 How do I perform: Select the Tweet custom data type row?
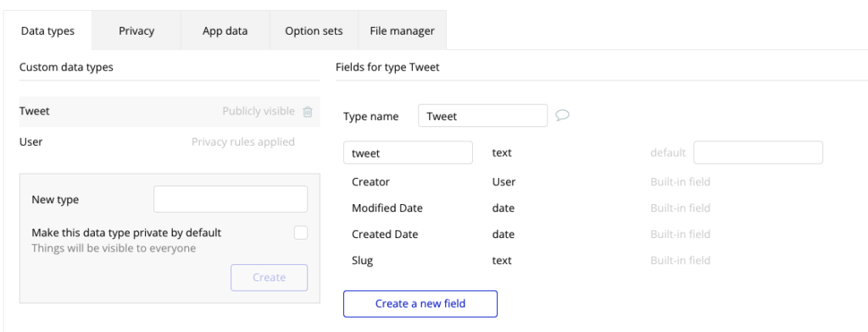pos(170,111)
